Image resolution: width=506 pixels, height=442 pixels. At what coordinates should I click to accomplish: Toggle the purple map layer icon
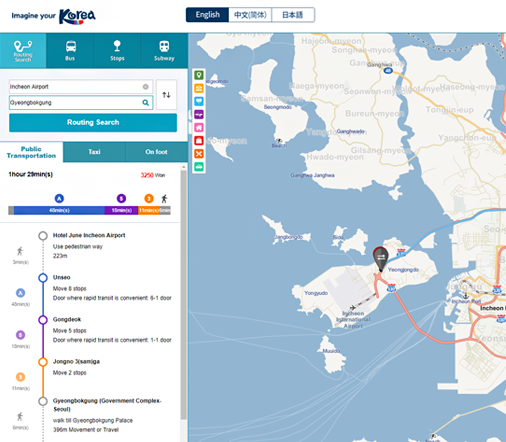[x=199, y=114]
